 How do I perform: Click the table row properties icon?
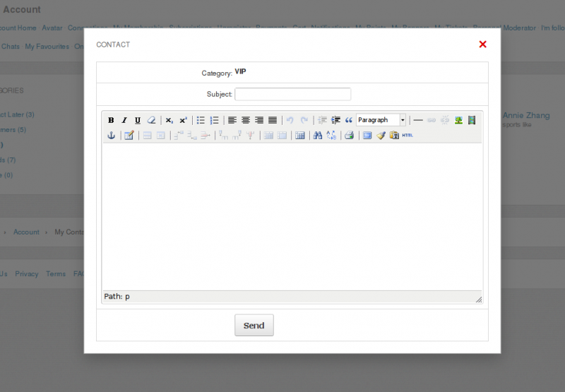tap(147, 136)
